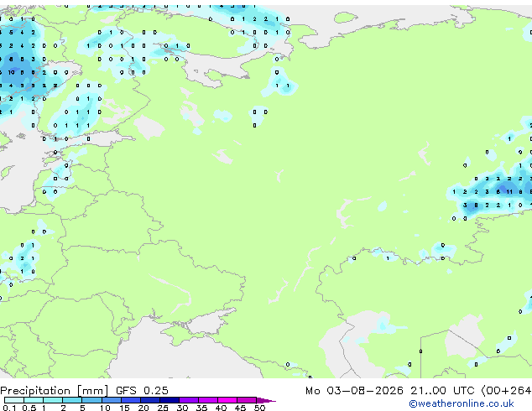Click the 'Mo 03-08-2026' date text

pos(354,391)
